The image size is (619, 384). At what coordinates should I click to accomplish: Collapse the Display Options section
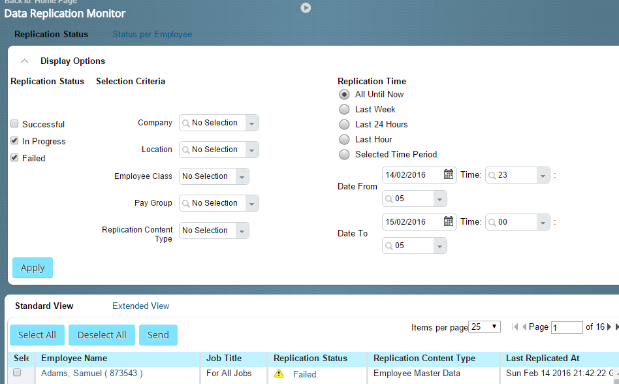(x=24, y=61)
